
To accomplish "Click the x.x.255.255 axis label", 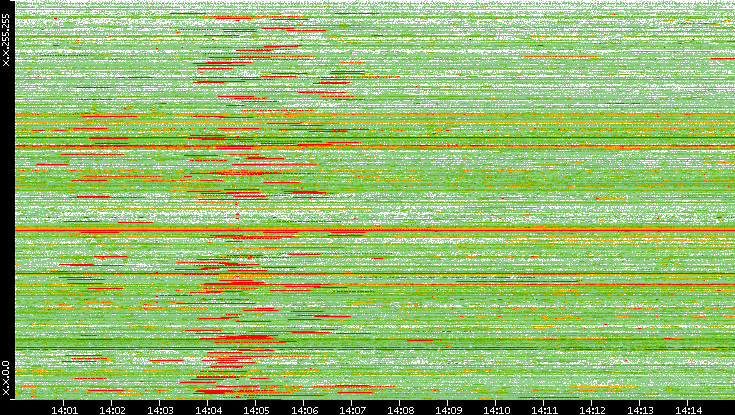I will (x=6, y=40).
